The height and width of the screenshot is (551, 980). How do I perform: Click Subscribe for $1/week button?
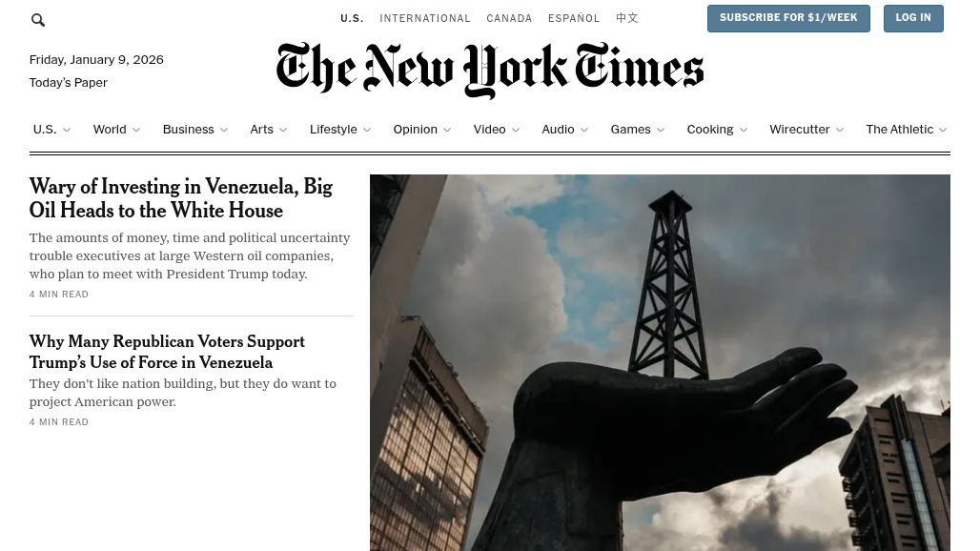788,18
